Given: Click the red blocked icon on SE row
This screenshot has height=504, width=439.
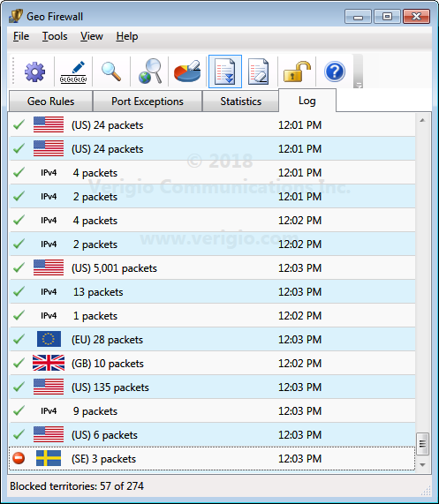Looking at the screenshot, I should [x=19, y=458].
